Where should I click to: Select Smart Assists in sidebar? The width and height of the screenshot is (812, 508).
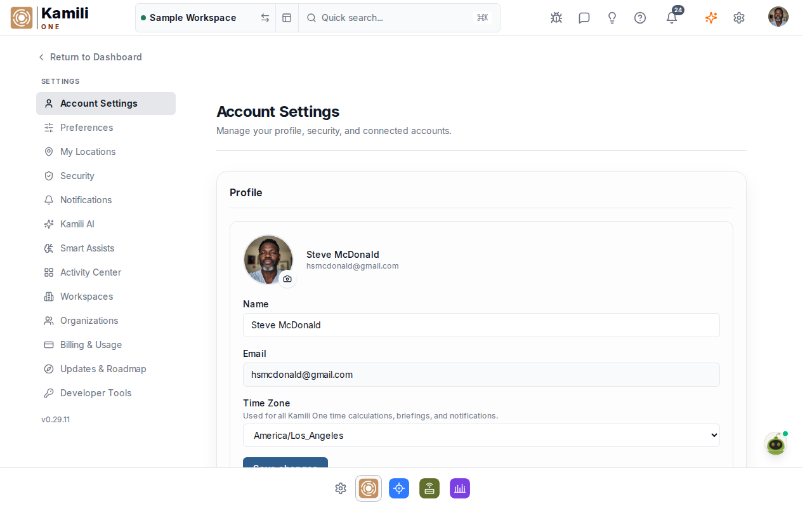106,248
